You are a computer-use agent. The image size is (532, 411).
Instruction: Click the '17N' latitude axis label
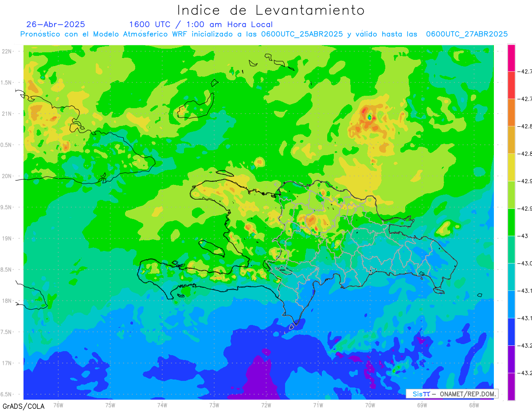pos(8,363)
